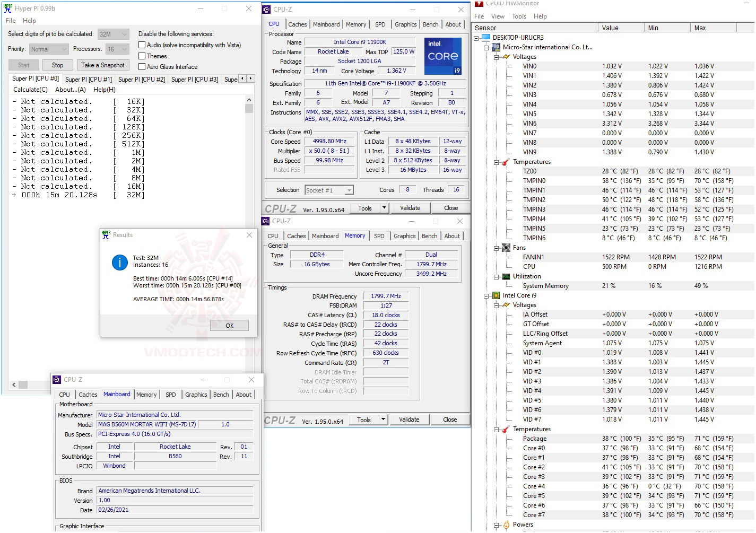Click the Hyper PI logo in the title bar
756x533 pixels.
coord(6,8)
